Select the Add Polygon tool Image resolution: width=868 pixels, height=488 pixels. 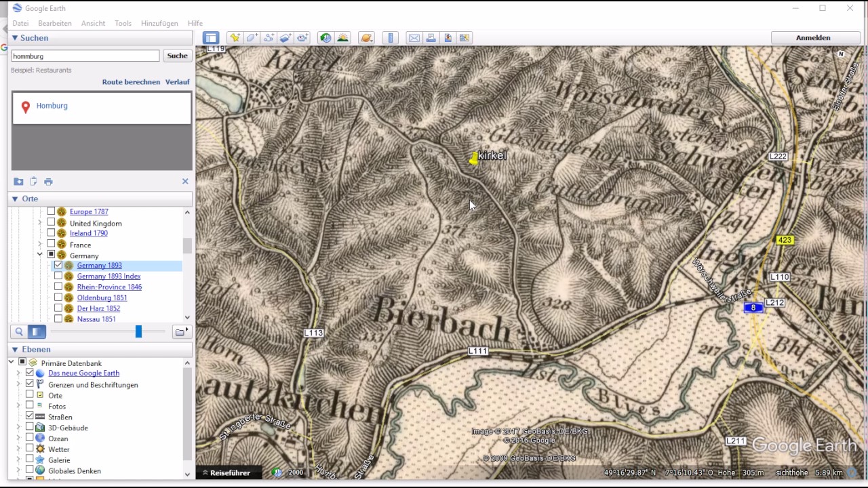(252, 38)
